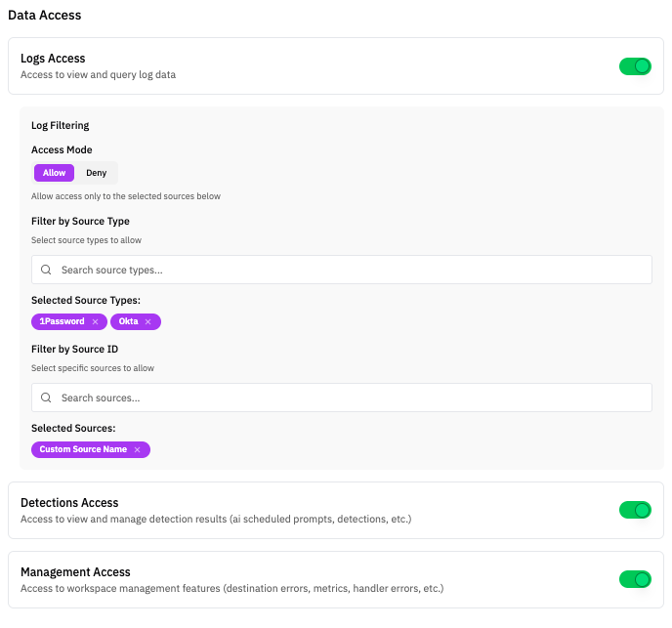This screenshot has height=628, width=672.
Task: Disable the Logs Access toggle
Action: (635, 66)
